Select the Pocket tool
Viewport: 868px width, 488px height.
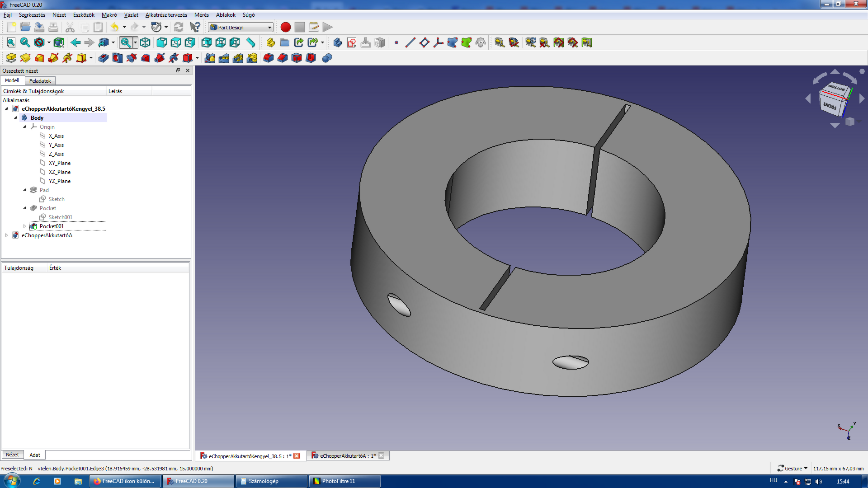coord(104,58)
